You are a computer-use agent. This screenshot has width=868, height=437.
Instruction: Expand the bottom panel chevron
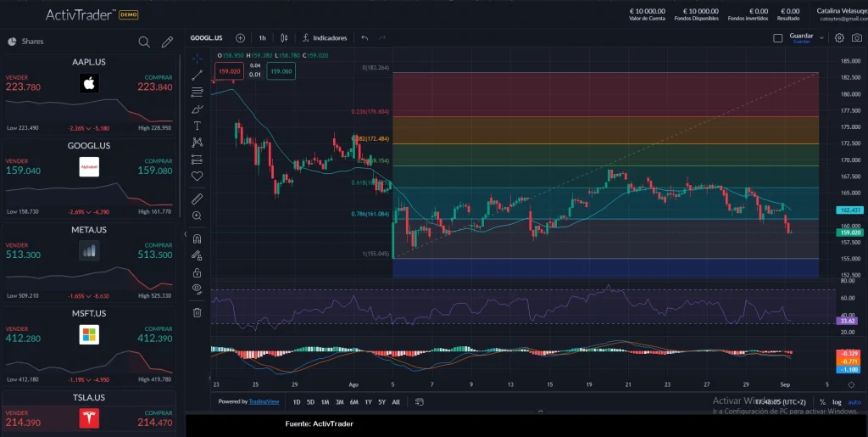click(x=540, y=412)
